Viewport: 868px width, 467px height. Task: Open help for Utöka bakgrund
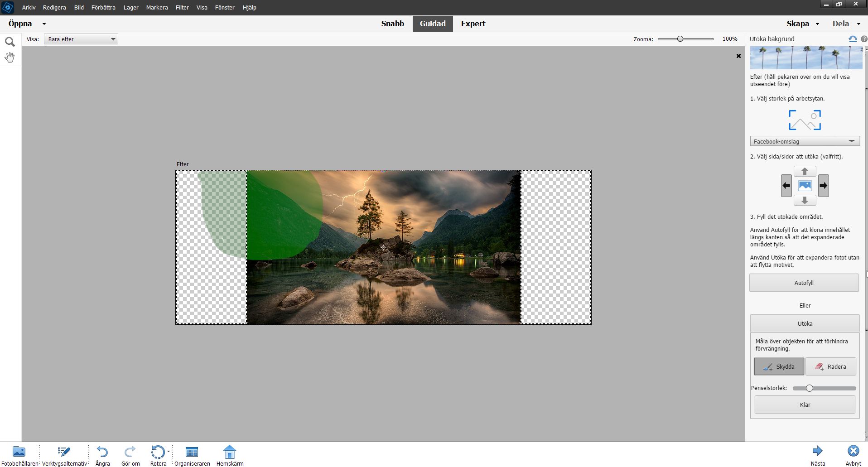(x=864, y=39)
